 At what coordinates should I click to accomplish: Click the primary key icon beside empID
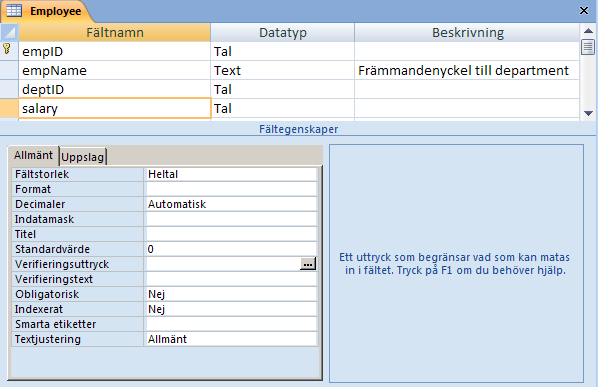[7, 49]
